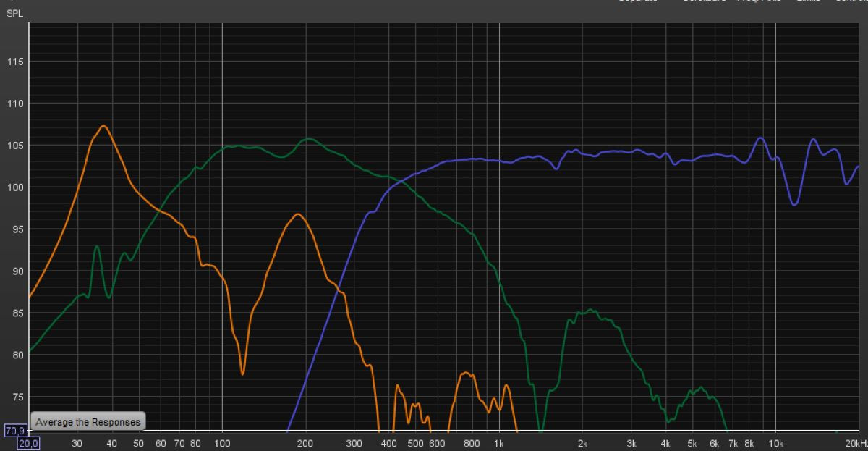The height and width of the screenshot is (451, 868).
Task: Click the orange trace's second peak near 190 Hz
Action: click(x=297, y=215)
